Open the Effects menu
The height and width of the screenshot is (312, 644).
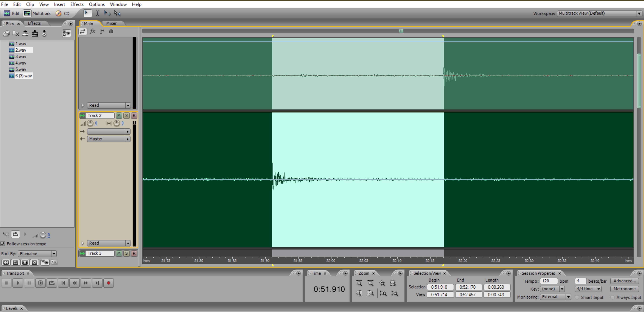[x=77, y=4]
